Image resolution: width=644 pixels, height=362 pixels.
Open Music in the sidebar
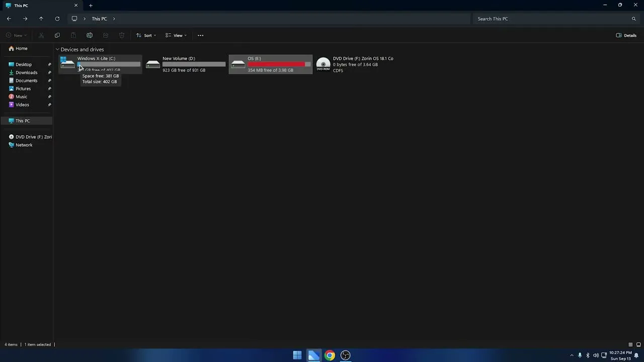pos(21,97)
